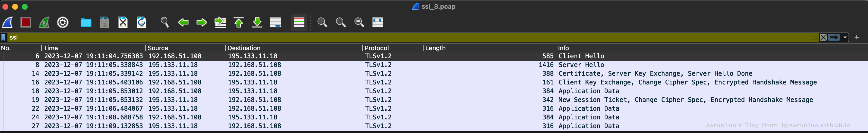Click into the ssl display filter field
This screenshot has height=133, width=868.
click(404, 37)
